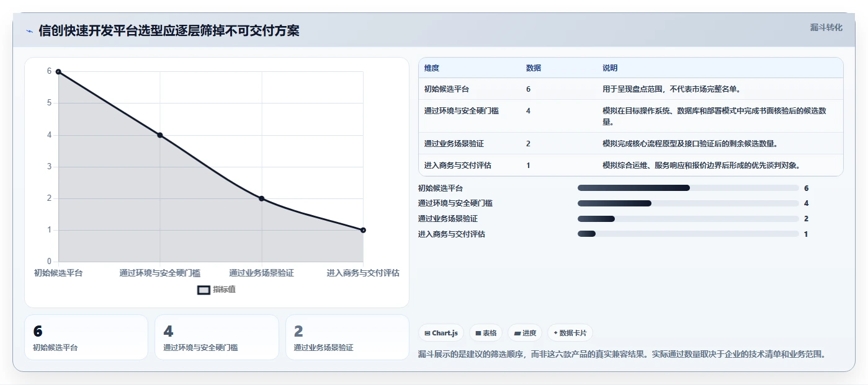
Task: Click the 通过环境与安全硬门槛 progress bar
Action: (688, 203)
